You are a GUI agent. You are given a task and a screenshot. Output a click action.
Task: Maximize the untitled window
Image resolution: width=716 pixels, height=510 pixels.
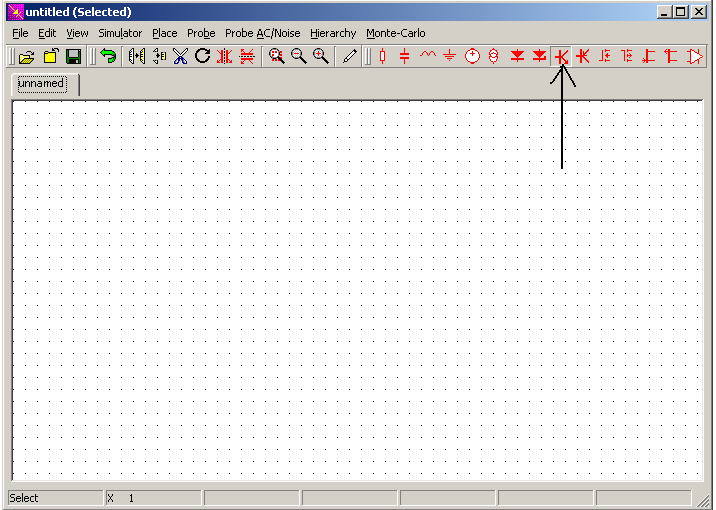coord(680,12)
